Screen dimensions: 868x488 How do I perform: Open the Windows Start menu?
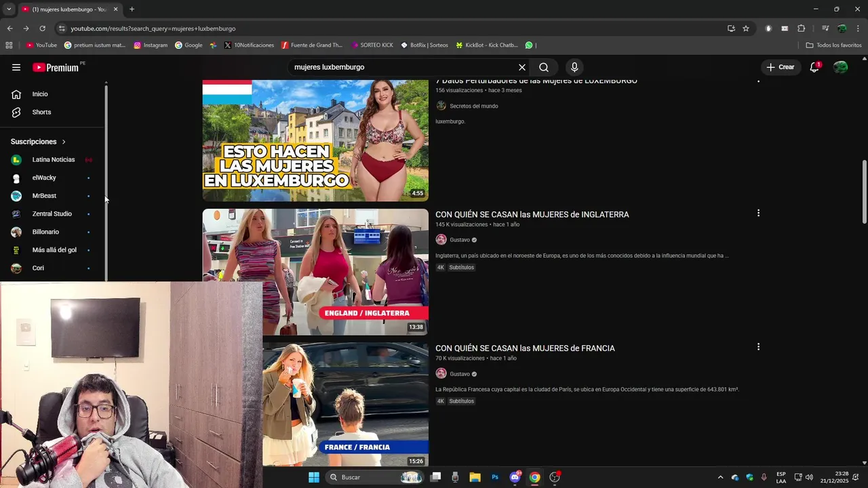pos(314,477)
